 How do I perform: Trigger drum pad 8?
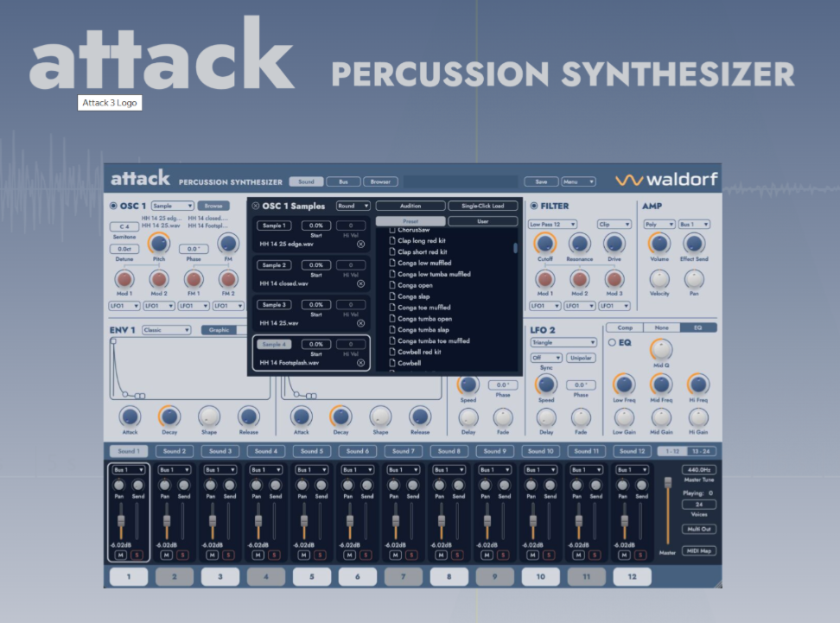[x=449, y=577]
